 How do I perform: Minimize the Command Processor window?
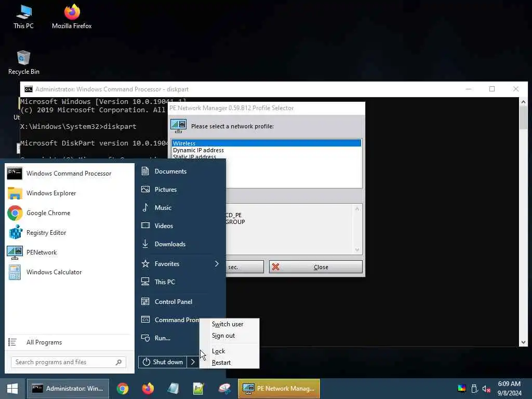point(469,89)
